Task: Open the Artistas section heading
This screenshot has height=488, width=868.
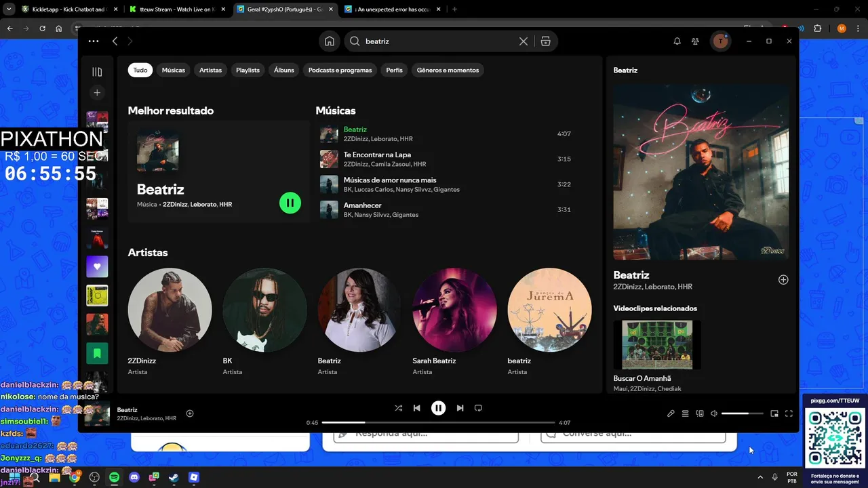Action: 148,252
